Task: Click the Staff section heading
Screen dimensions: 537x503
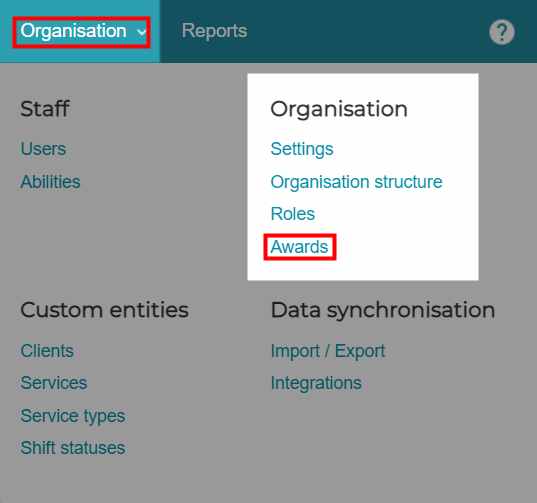Action: (45, 109)
